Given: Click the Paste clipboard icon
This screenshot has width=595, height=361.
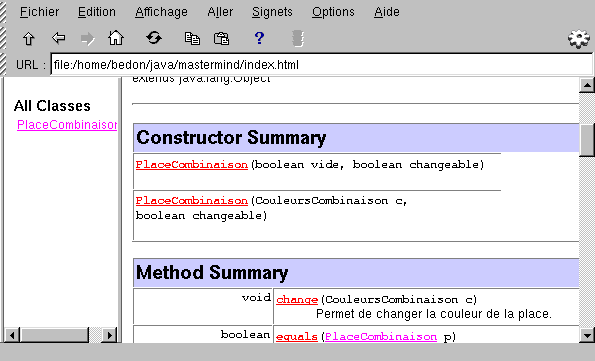Looking at the screenshot, I should [x=222, y=38].
